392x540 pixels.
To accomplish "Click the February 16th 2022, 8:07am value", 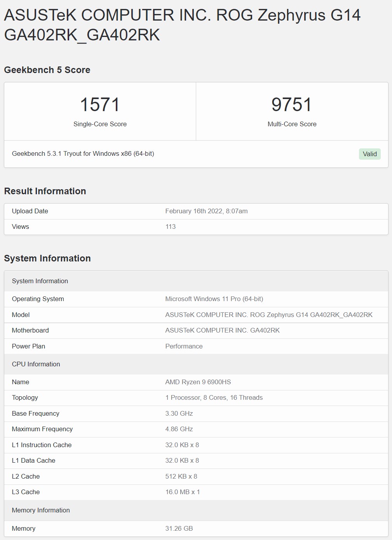I will click(206, 211).
